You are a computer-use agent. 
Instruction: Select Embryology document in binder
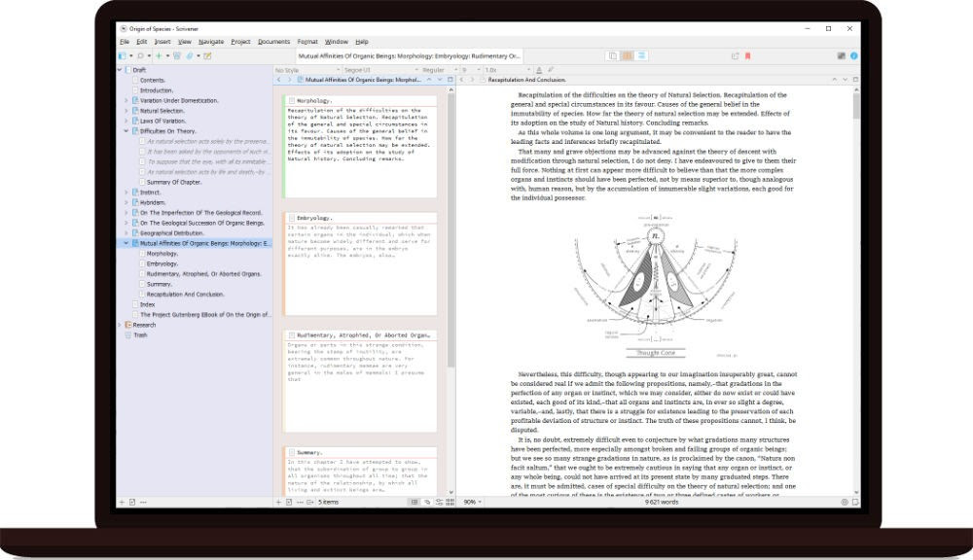[x=162, y=263]
